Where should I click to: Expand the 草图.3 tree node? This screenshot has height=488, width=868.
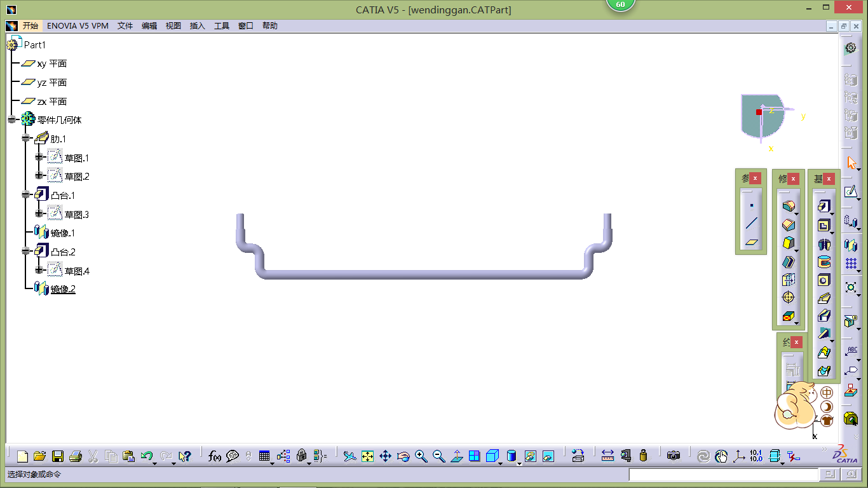point(39,214)
